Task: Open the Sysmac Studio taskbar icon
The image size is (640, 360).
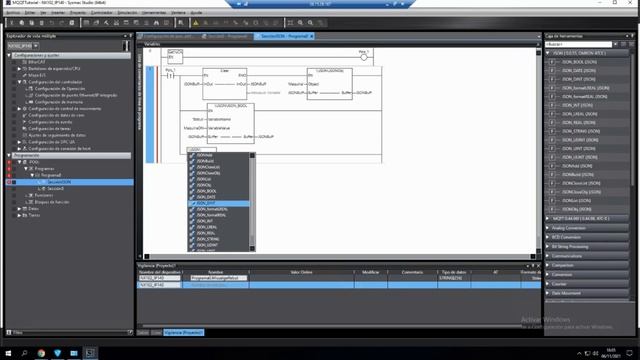Action: tap(90, 353)
